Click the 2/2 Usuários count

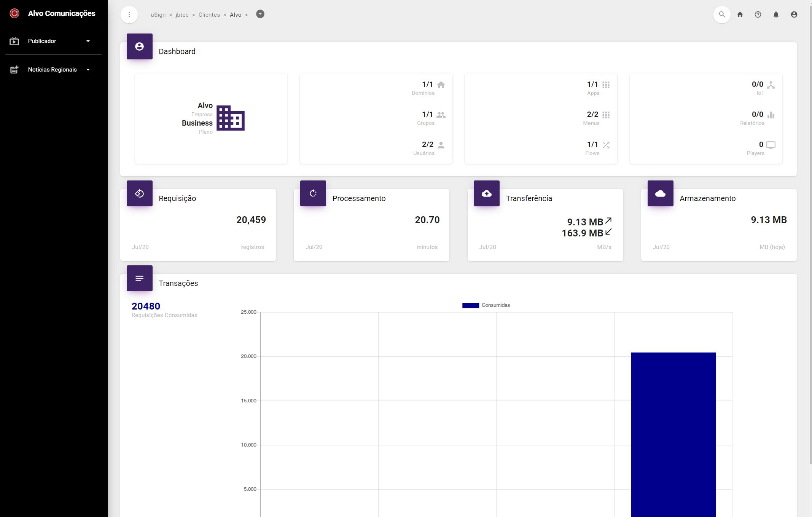[428, 145]
